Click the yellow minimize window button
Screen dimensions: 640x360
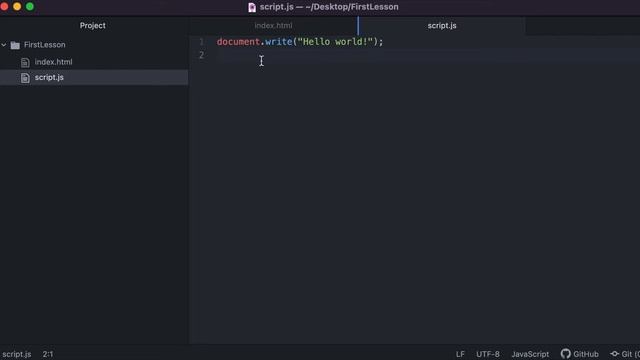coord(17,7)
